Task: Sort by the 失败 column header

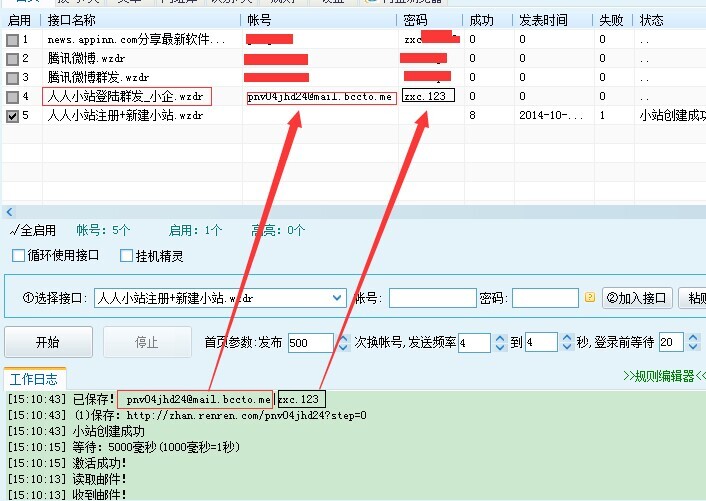Action: click(611, 20)
